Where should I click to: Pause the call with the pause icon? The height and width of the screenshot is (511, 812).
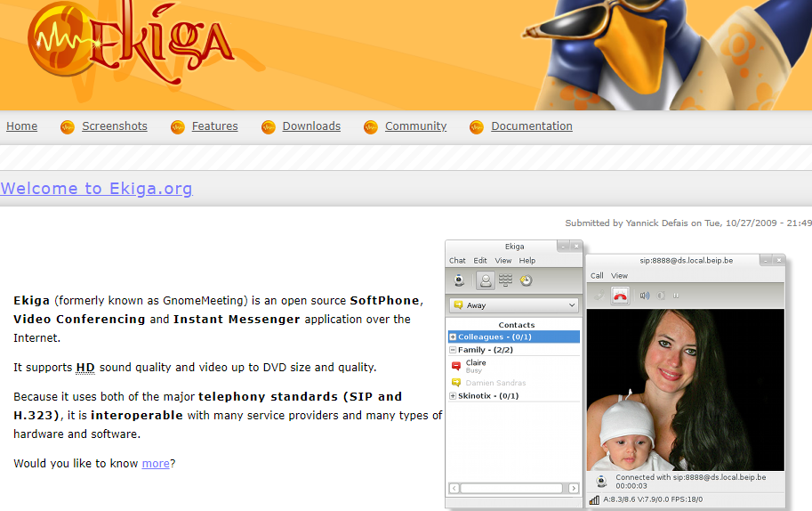click(676, 296)
